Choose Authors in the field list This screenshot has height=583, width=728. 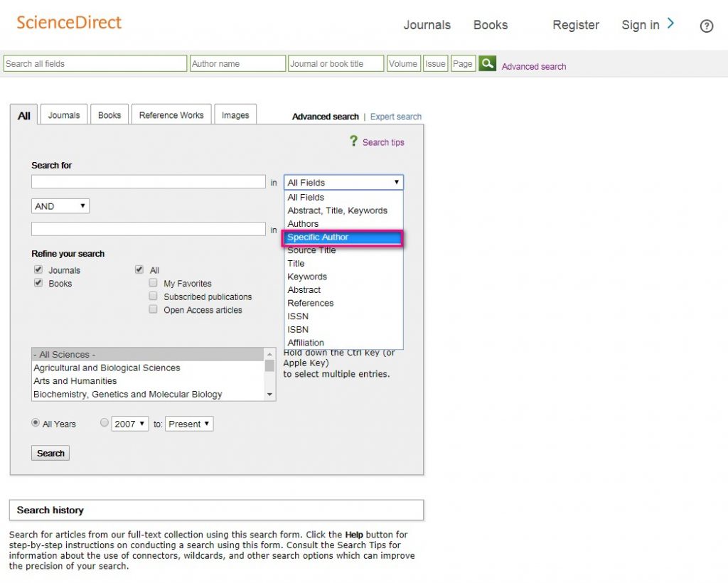(343, 224)
